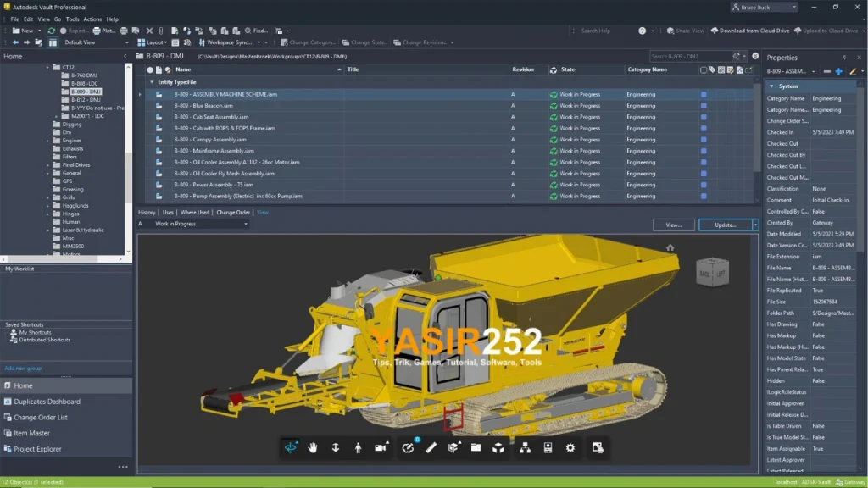
Task: Collapse the Home navigation pane arrow
Action: coord(125,57)
